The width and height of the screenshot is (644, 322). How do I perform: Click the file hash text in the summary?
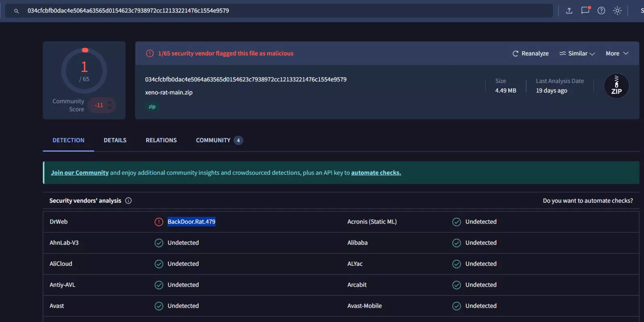246,80
